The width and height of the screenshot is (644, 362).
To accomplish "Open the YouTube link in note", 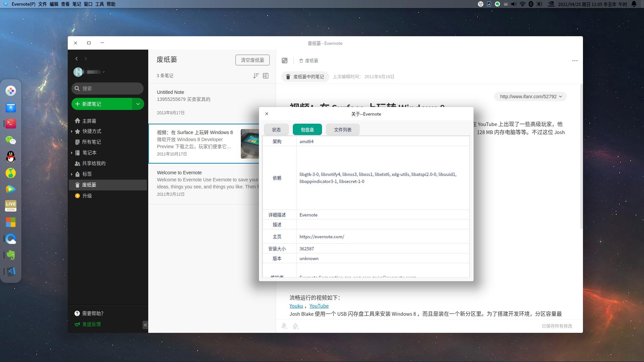I will point(319,306).
